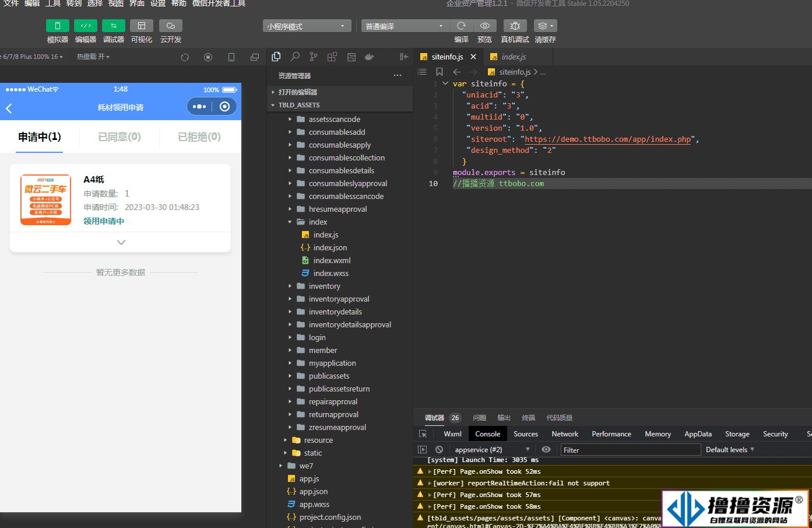812x528 pixels.
Task: Toggle the editor panel button
Action: pyautogui.click(x=85, y=26)
